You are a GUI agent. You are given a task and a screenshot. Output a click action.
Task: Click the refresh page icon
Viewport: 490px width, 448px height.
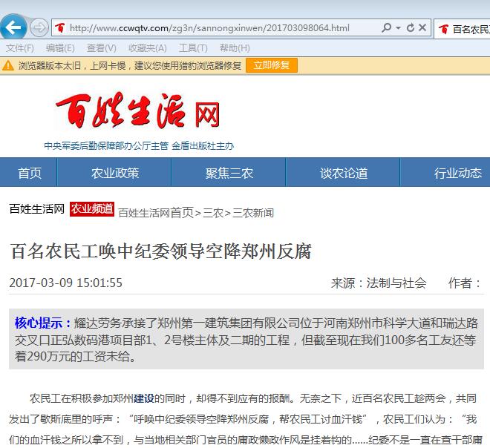click(x=411, y=28)
